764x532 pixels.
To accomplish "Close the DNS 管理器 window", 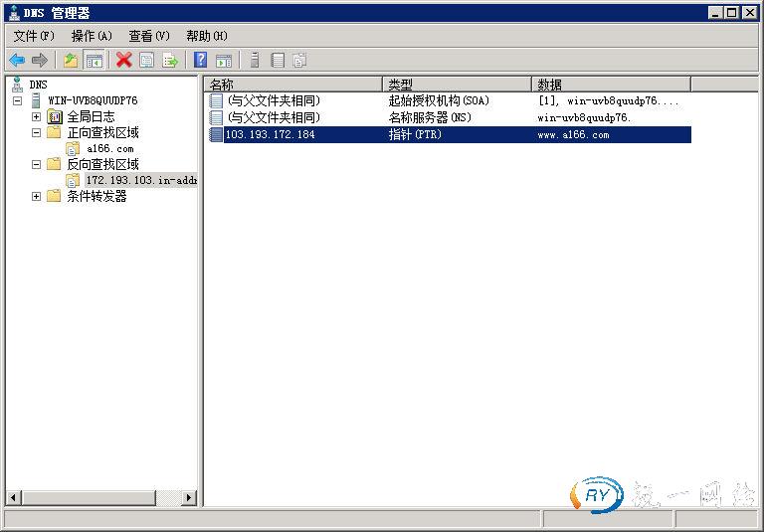I will (x=749, y=13).
